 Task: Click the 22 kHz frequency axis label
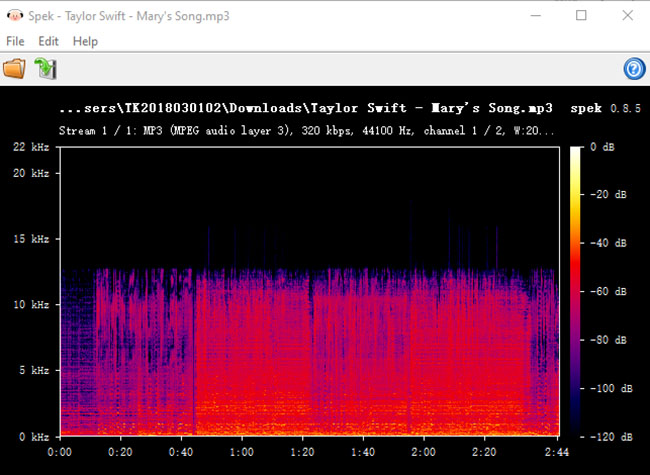tap(31, 147)
